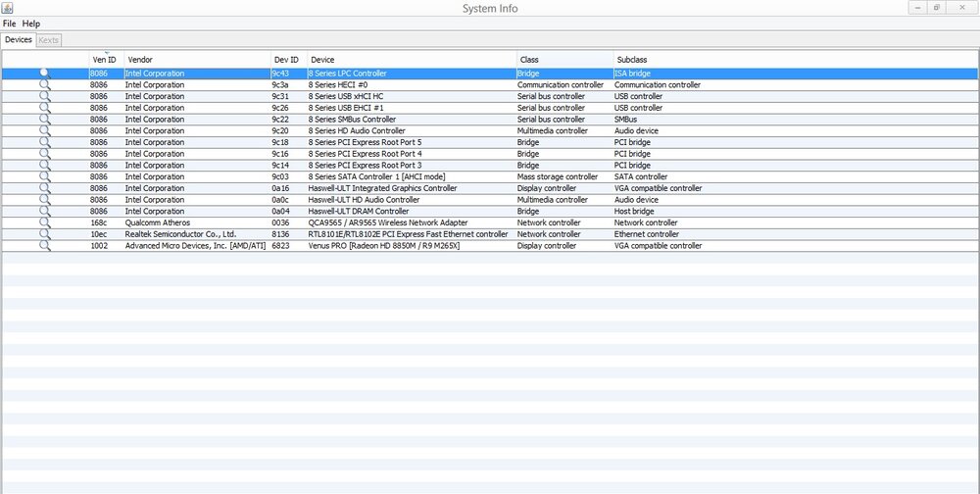Click magnifier icon beside 8 Series HECI #0
The width and height of the screenshot is (980, 494).
[x=44, y=85]
